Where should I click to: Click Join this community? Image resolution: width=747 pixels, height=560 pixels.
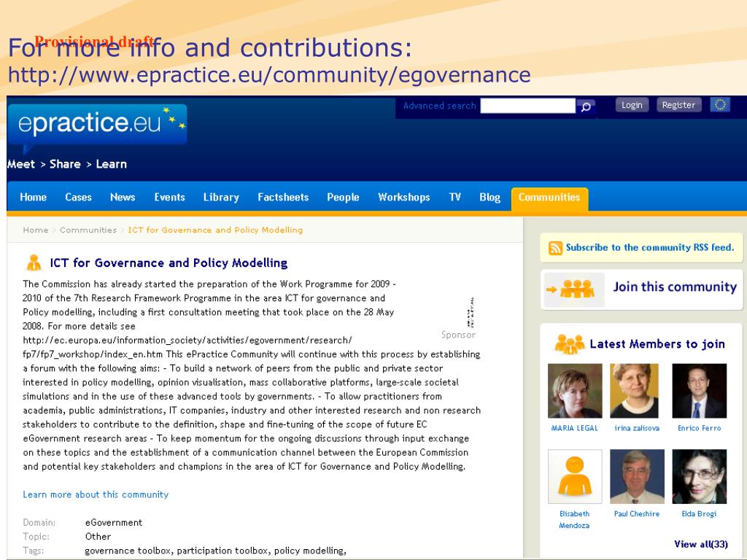point(675,287)
